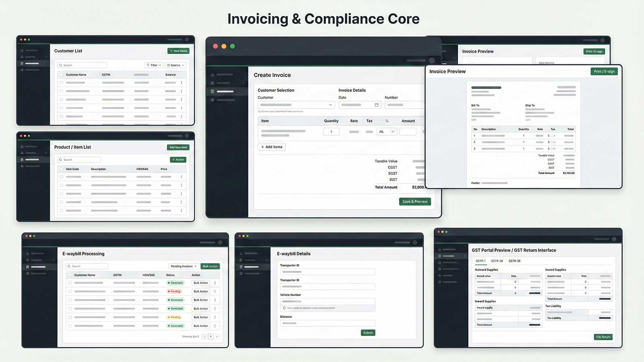Open the Filter icon on Customer List
This screenshot has height=362, width=644.
pyautogui.click(x=148, y=65)
